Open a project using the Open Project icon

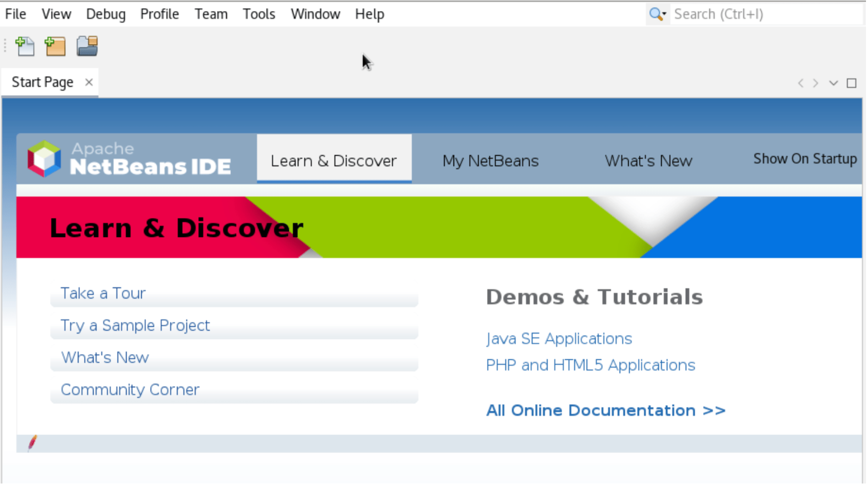(87, 46)
